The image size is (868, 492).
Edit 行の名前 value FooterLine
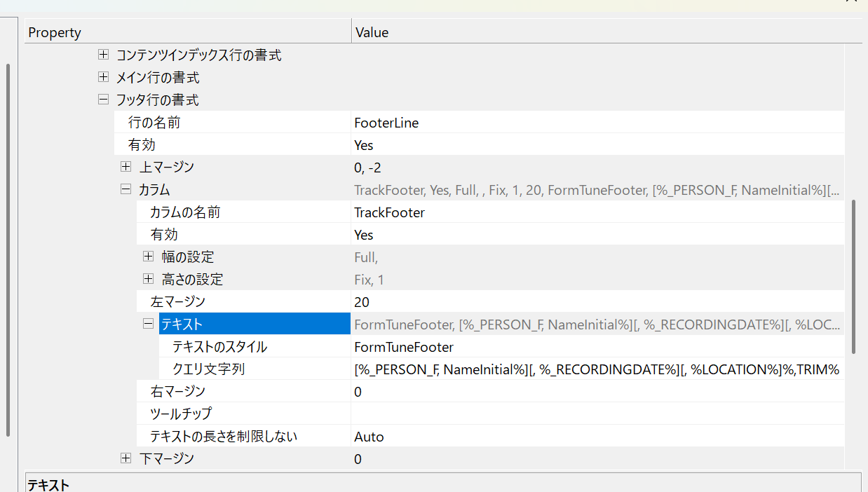click(x=596, y=123)
